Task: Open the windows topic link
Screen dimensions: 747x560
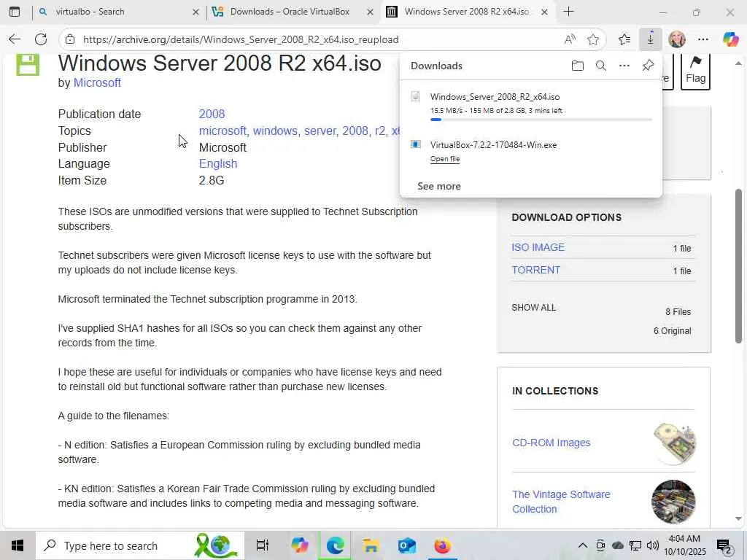Action: point(275,131)
